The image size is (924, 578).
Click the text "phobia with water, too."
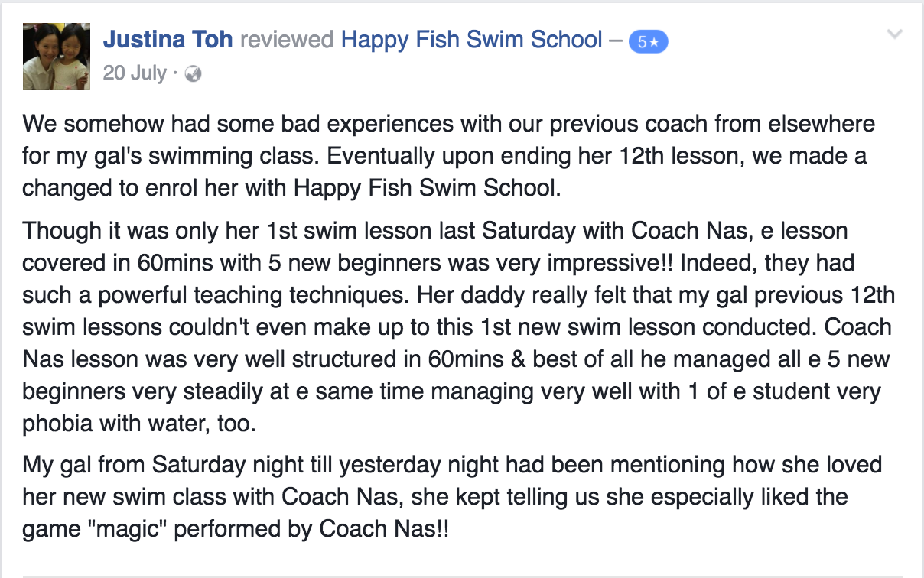139,424
